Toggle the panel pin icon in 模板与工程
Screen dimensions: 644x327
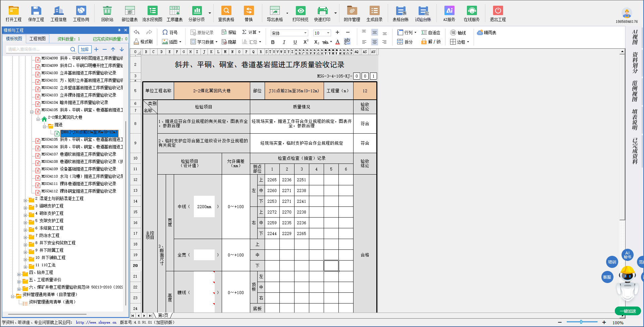point(119,30)
